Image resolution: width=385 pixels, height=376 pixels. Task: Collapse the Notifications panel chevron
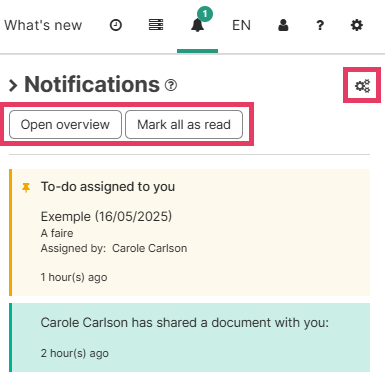coord(13,85)
